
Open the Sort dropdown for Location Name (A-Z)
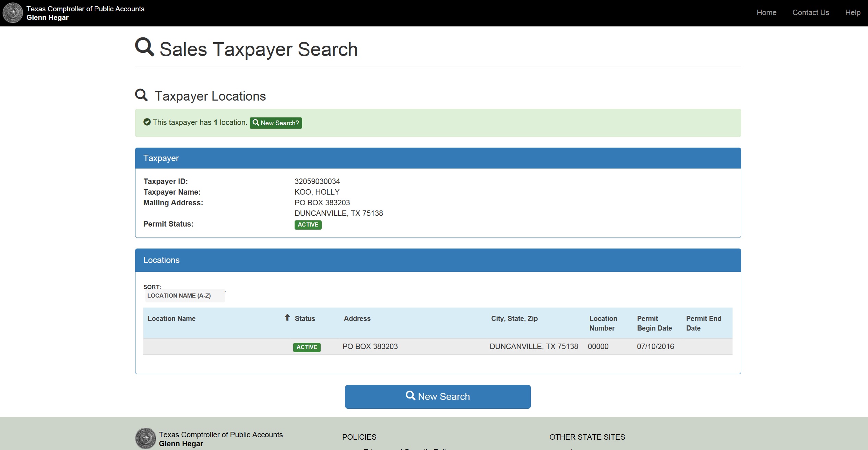tap(185, 296)
